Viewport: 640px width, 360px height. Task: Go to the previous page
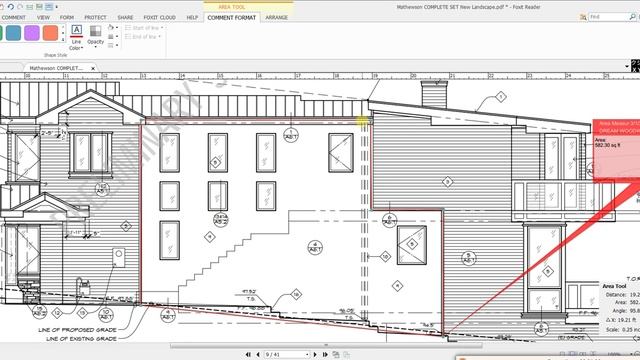click(x=258, y=354)
